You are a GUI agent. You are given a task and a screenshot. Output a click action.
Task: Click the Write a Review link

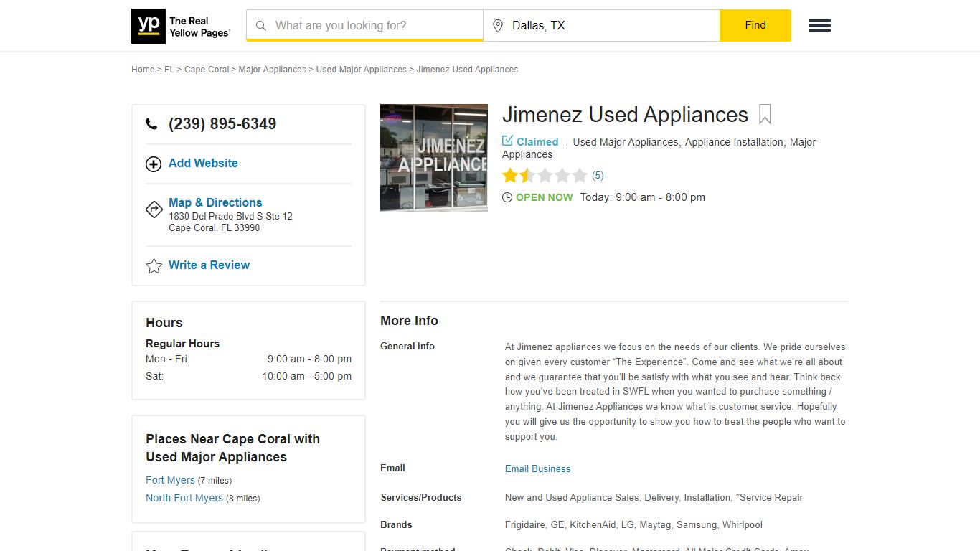pyautogui.click(x=209, y=265)
